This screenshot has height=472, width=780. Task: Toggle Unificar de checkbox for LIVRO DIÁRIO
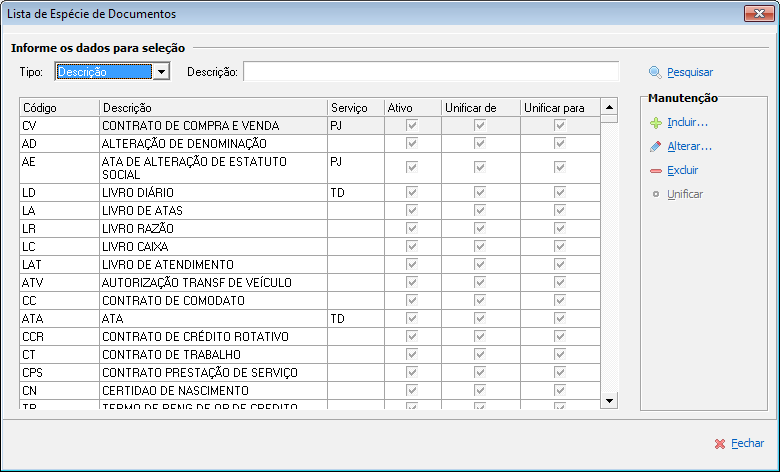click(479, 192)
